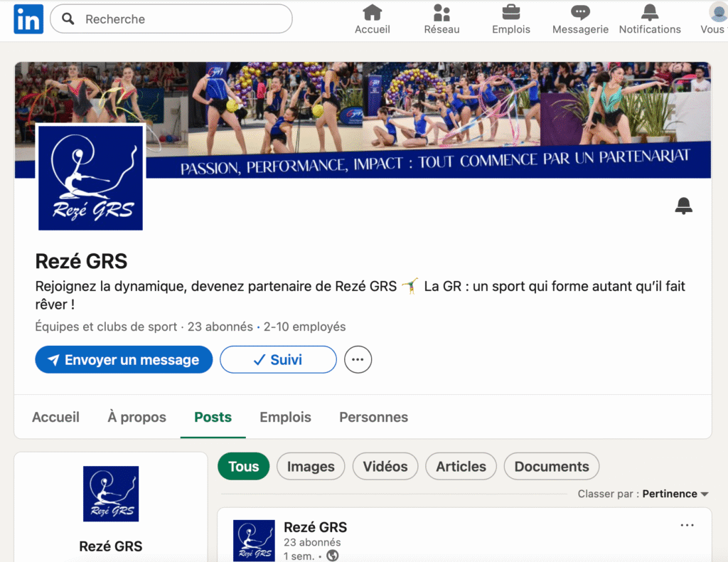Viewport: 728px width, 562px height.
Task: Click the sidebar Rezé GRS logo
Action: [x=111, y=494]
